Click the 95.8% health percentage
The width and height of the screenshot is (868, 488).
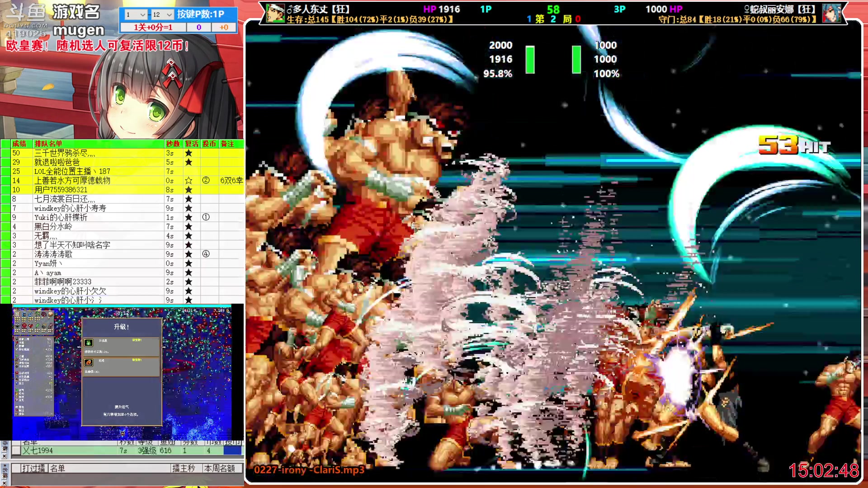click(498, 74)
